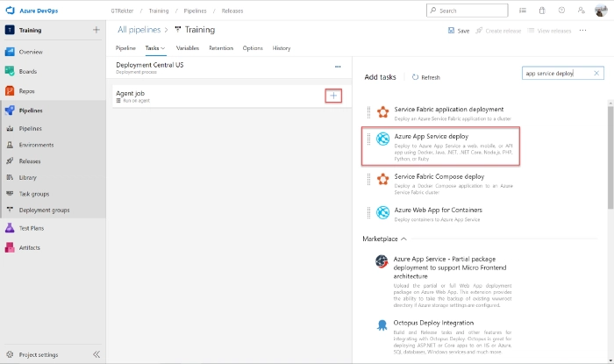Collapse the Marketplace section chevron
Viewport: 614px width, 364px height.
click(x=403, y=239)
